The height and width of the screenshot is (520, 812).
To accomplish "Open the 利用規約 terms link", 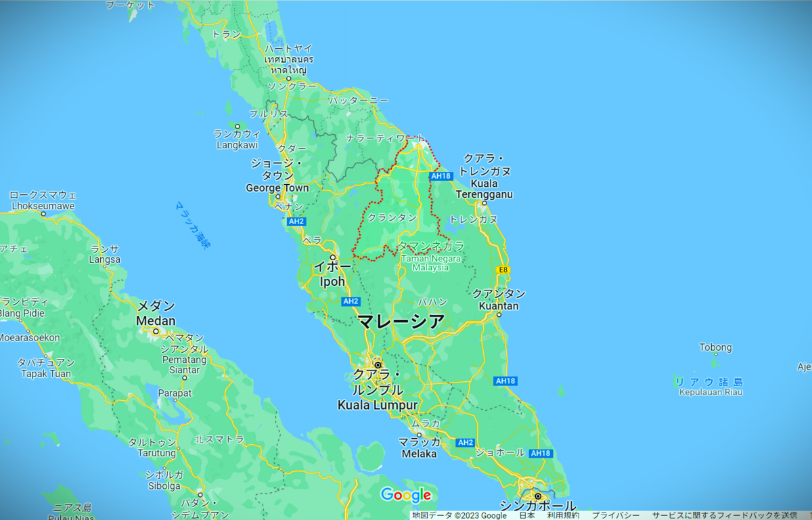I will click(563, 515).
